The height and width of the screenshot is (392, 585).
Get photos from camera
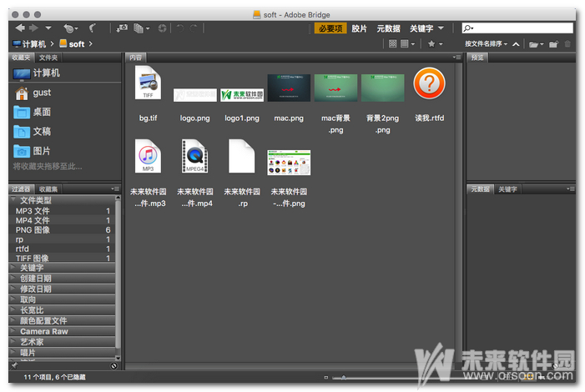122,28
